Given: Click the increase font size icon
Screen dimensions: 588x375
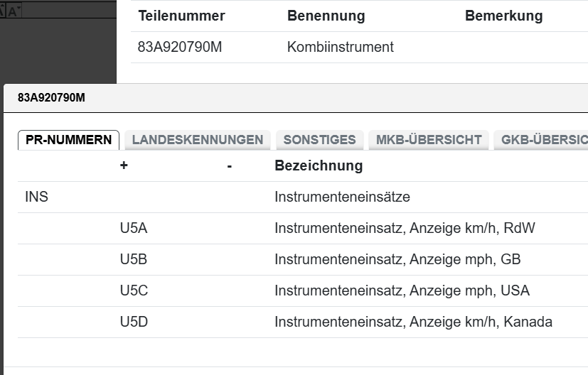Looking at the screenshot, I should tap(3, 10).
